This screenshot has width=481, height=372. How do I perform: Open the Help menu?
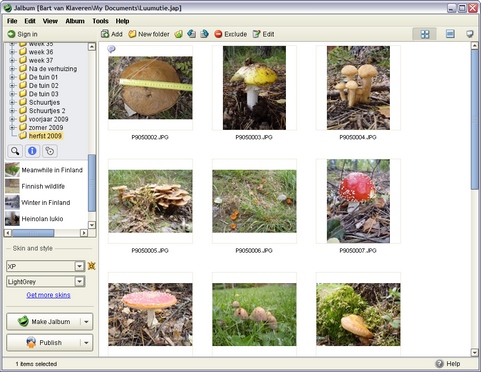pyautogui.click(x=122, y=21)
